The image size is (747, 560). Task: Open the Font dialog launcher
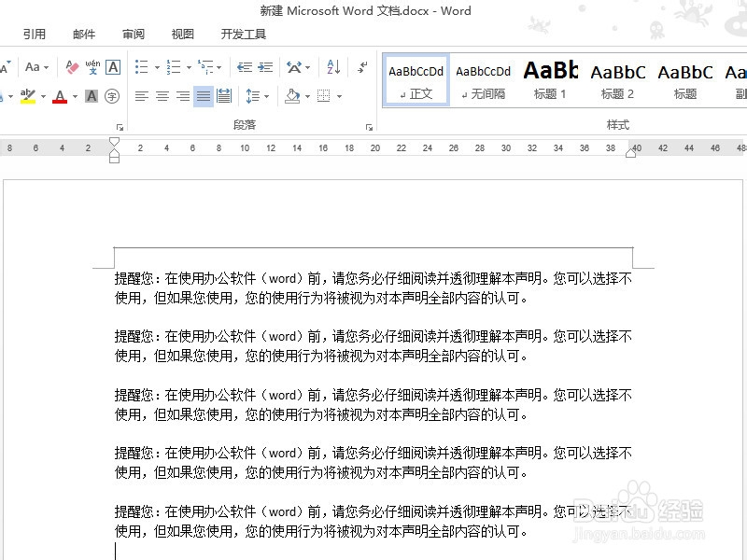[x=120, y=127]
